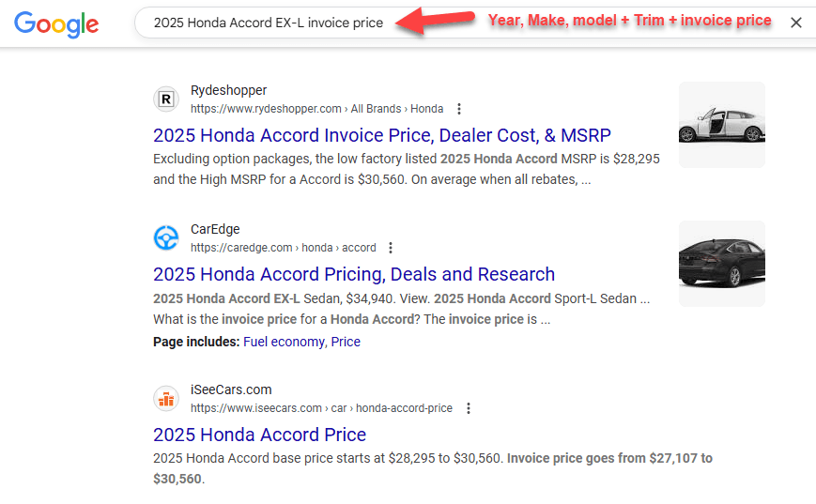Open the iSeeCars result three-dot menu
Screen dimensions: 816x504
tap(469, 408)
